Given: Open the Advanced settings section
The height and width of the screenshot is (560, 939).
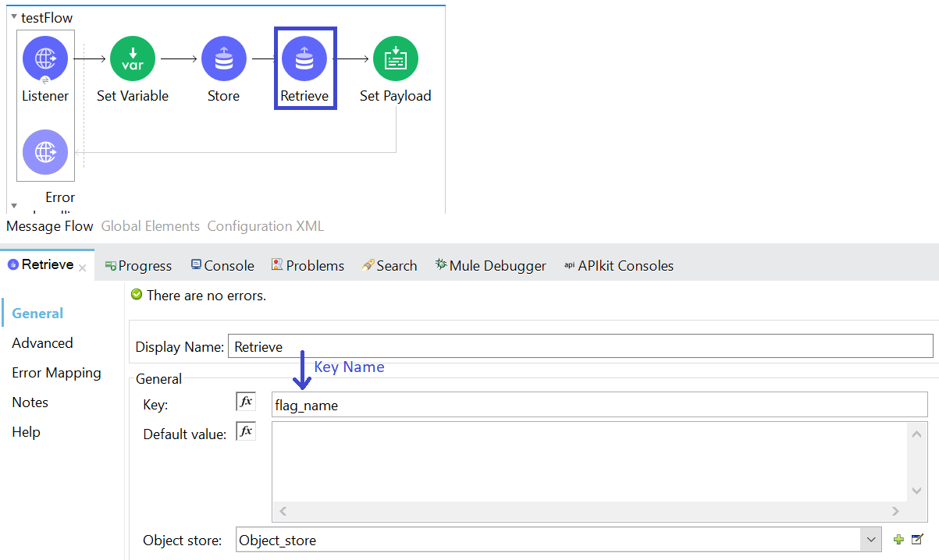Looking at the screenshot, I should click(42, 343).
